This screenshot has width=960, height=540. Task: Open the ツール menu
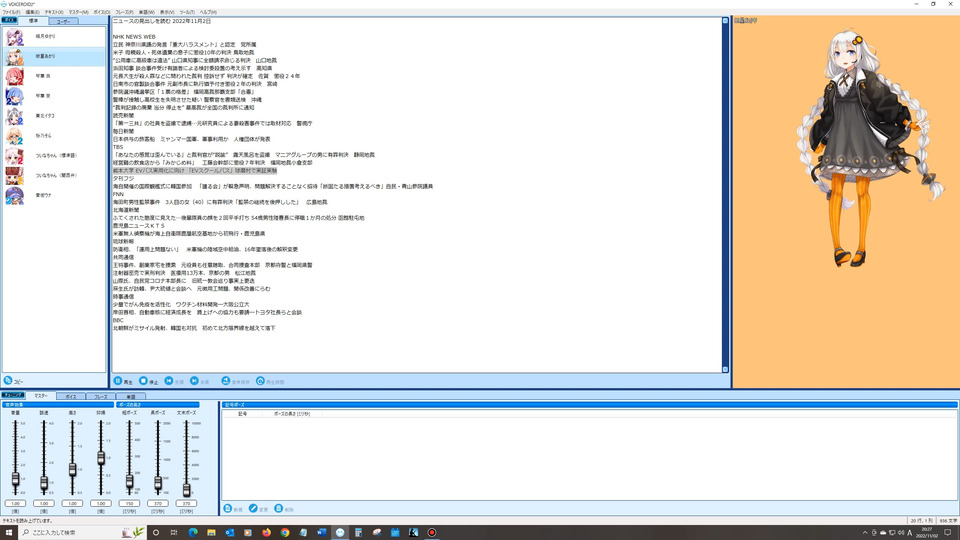(x=187, y=12)
